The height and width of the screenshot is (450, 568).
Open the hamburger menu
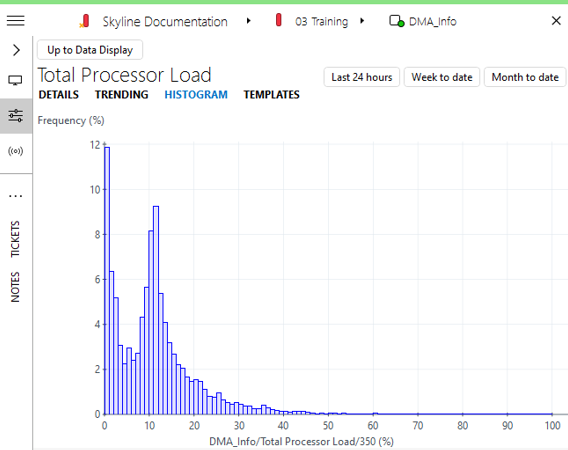[x=16, y=21]
